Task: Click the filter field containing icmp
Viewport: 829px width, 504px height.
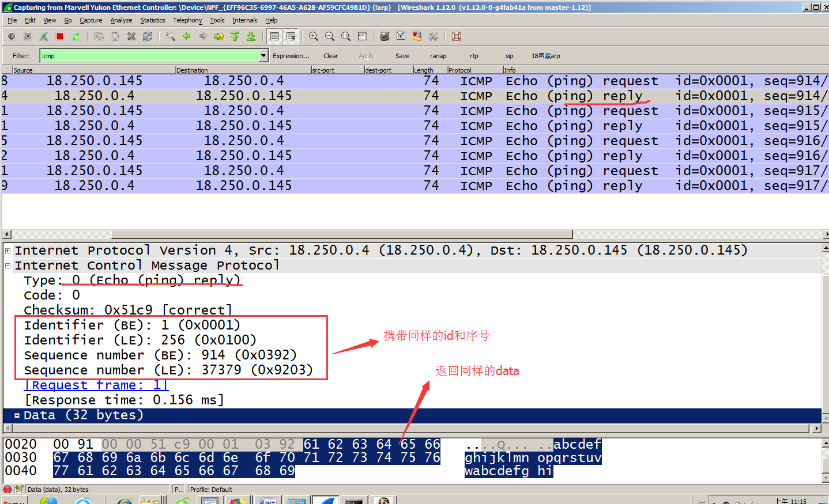Action: [x=150, y=56]
